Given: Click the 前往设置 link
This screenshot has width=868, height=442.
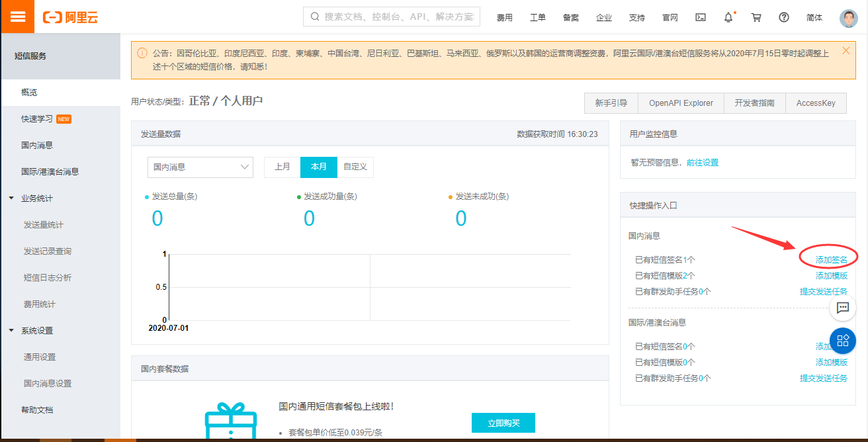Looking at the screenshot, I should [x=703, y=163].
